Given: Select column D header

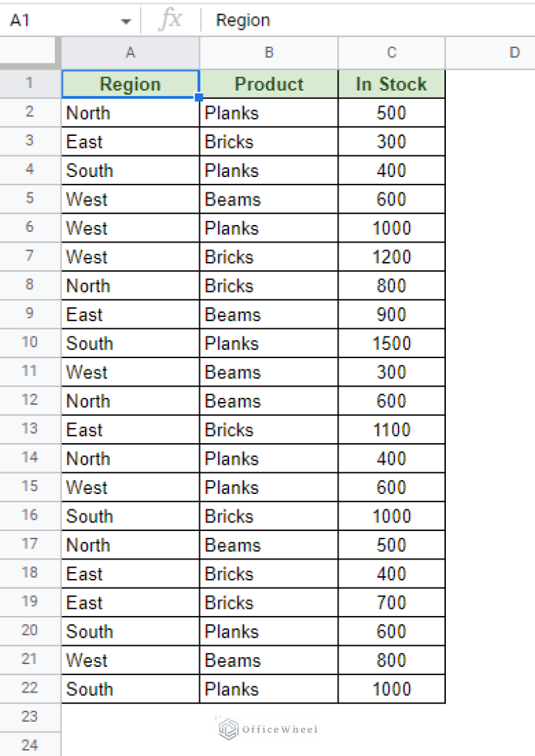Looking at the screenshot, I should [514, 53].
